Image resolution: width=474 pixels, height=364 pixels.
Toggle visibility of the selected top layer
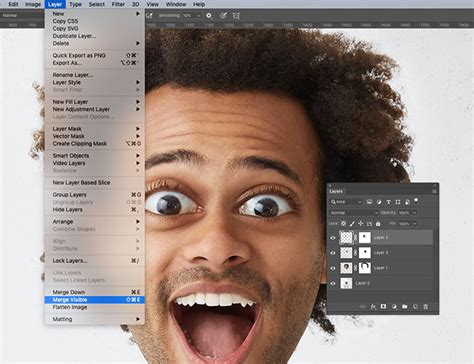click(333, 238)
